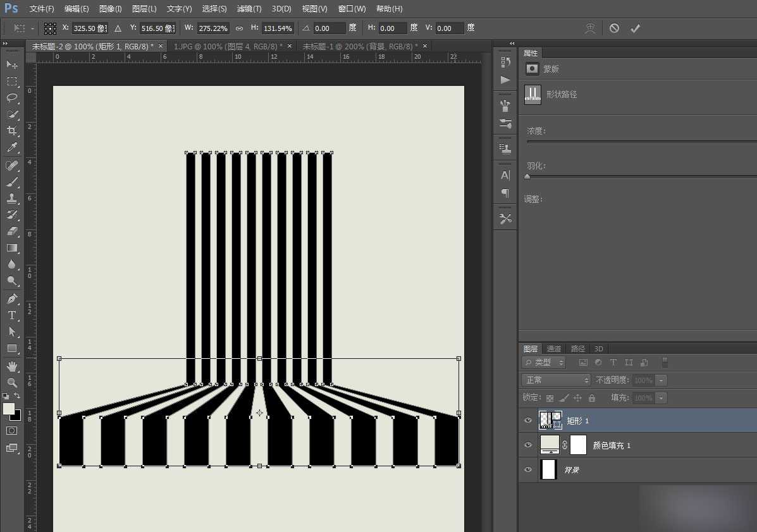Select the Lasso tool
The image size is (757, 532).
point(12,97)
